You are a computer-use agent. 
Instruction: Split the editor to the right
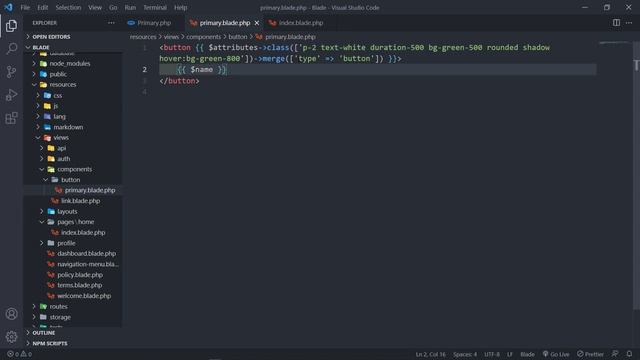tap(616, 23)
